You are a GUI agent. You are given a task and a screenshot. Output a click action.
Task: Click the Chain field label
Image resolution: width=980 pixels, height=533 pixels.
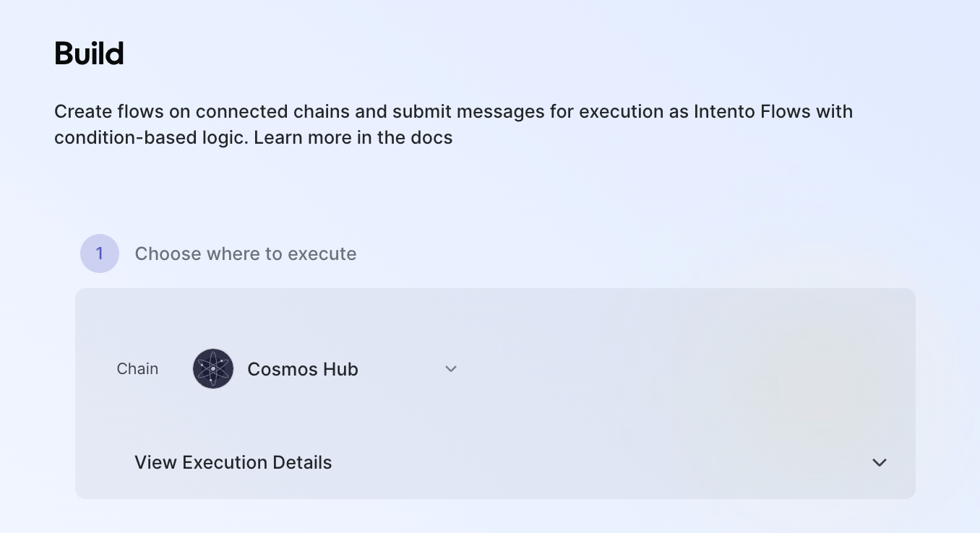click(x=137, y=369)
